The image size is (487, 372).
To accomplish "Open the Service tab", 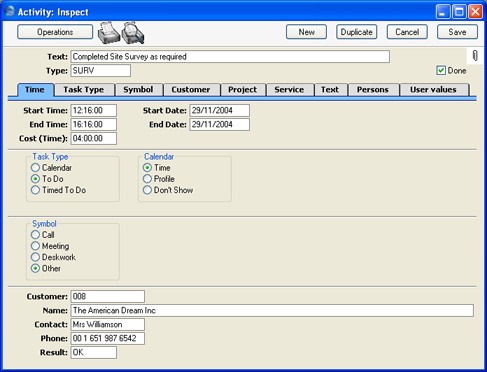I will [289, 90].
